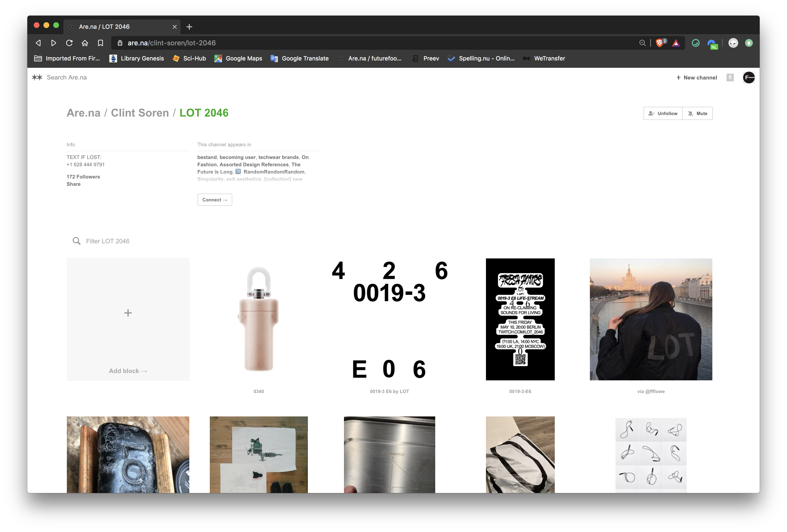
Task: Click the filter magnifying glass icon
Action: (77, 241)
